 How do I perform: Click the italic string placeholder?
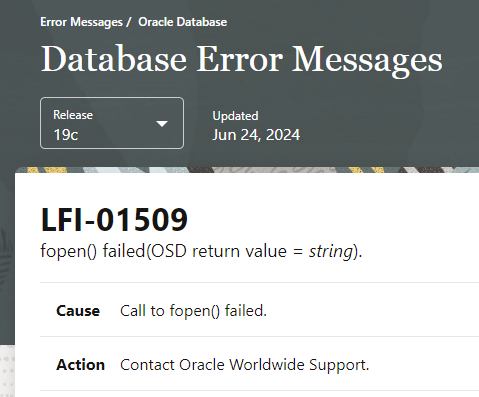coord(331,251)
